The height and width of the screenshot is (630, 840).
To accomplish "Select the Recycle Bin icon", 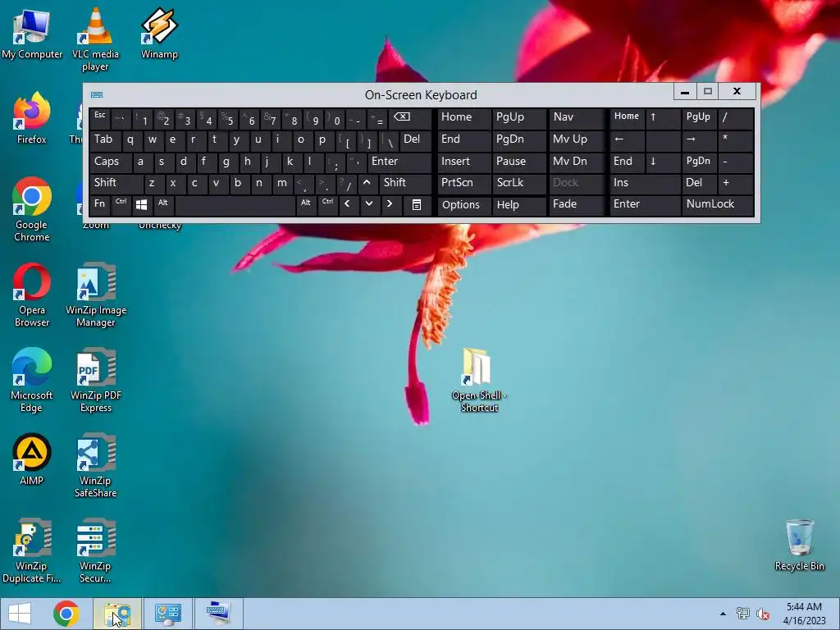I will coord(799,545).
